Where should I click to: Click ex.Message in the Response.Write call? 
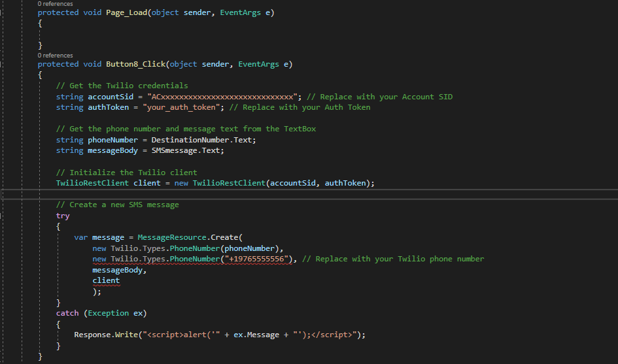click(x=256, y=335)
